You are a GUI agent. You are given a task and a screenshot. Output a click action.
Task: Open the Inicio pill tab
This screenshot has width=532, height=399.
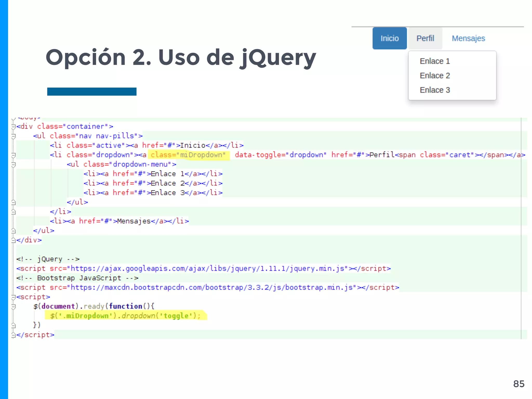pyautogui.click(x=389, y=38)
